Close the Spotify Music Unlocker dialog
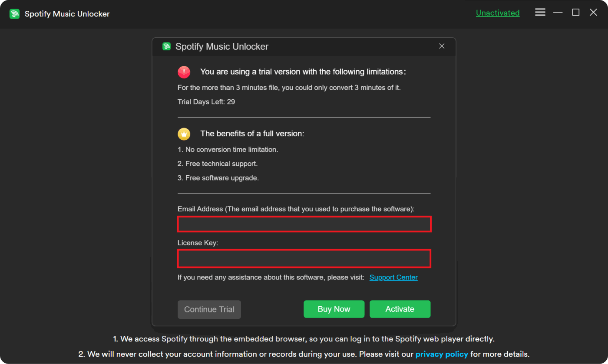The width and height of the screenshot is (608, 364). coord(442,46)
